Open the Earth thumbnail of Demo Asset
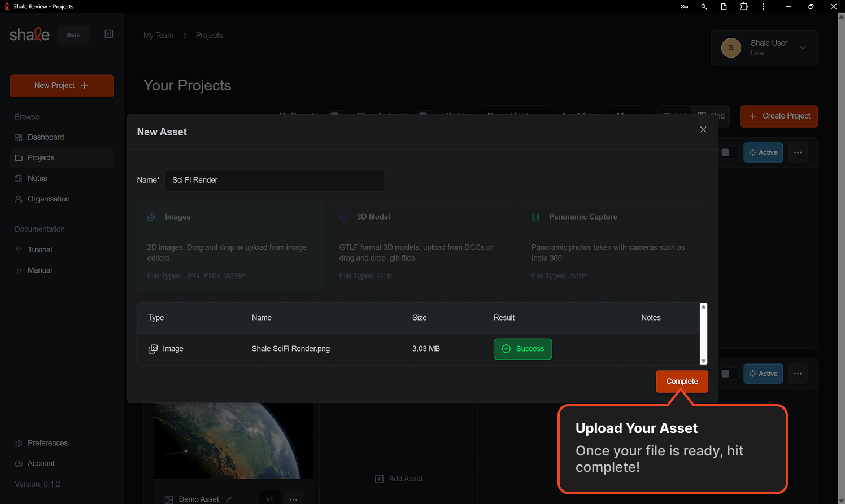This screenshot has height=504, width=845. tap(233, 441)
